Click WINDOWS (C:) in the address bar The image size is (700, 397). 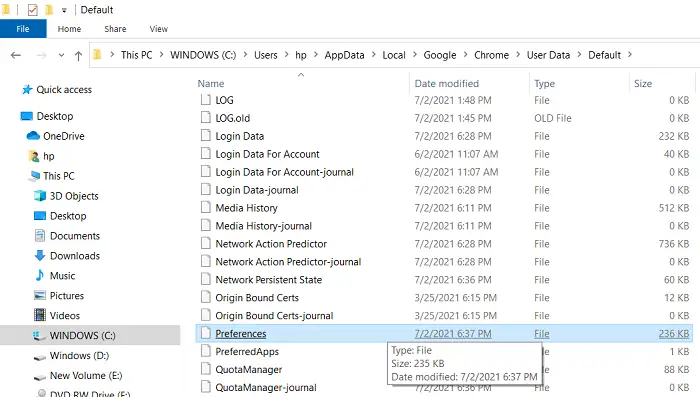[203, 55]
